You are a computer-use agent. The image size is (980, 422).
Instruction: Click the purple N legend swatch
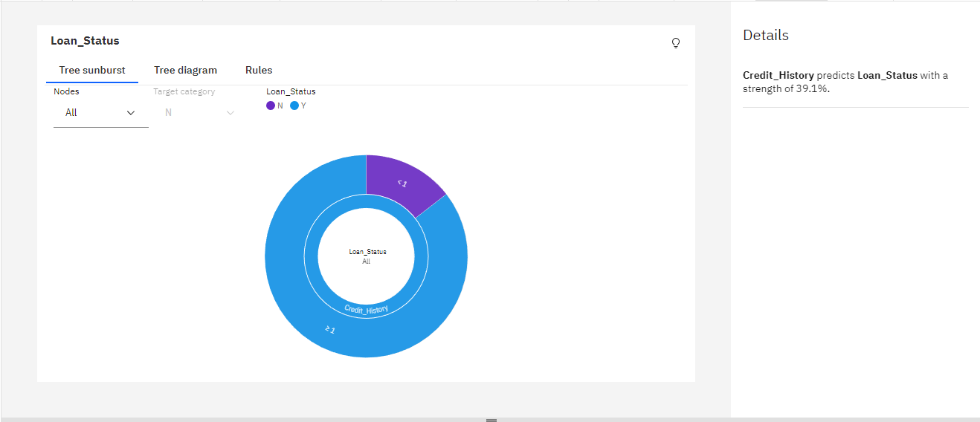coord(271,106)
